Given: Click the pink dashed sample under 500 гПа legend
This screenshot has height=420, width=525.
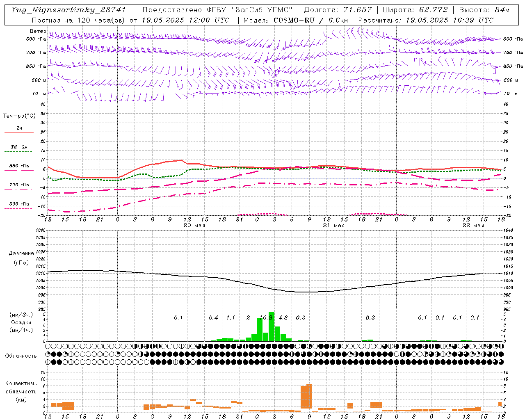Looking at the screenshot, I should tap(19, 208).
